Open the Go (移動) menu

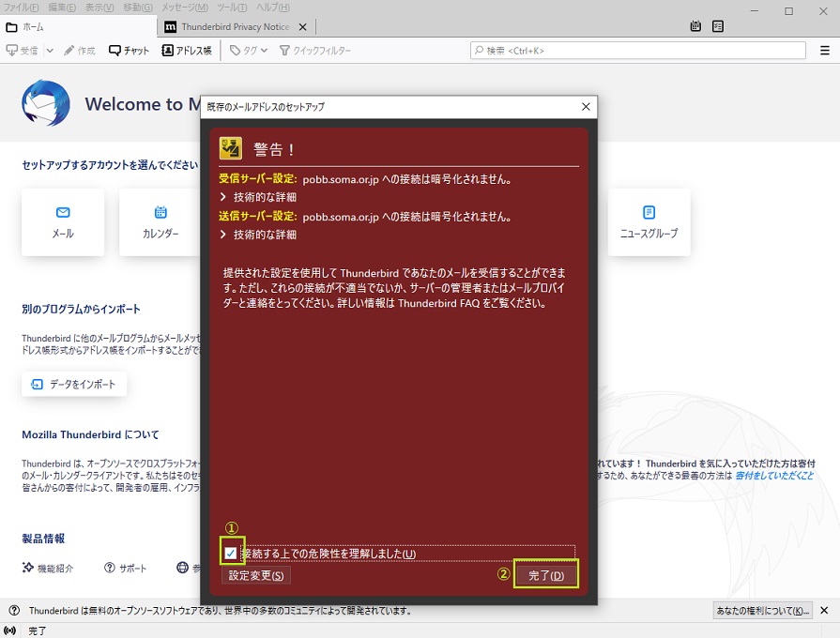pos(138,7)
